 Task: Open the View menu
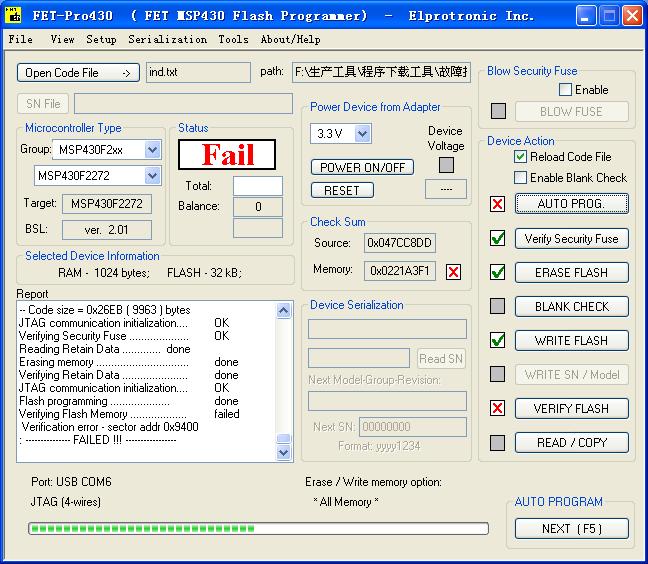pyautogui.click(x=62, y=39)
